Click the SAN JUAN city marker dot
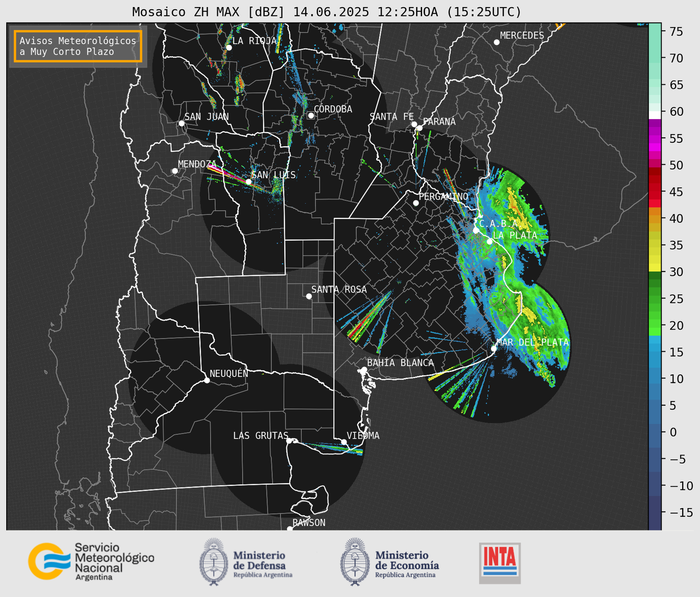Viewport: 700px width, 597px height. coord(181,123)
